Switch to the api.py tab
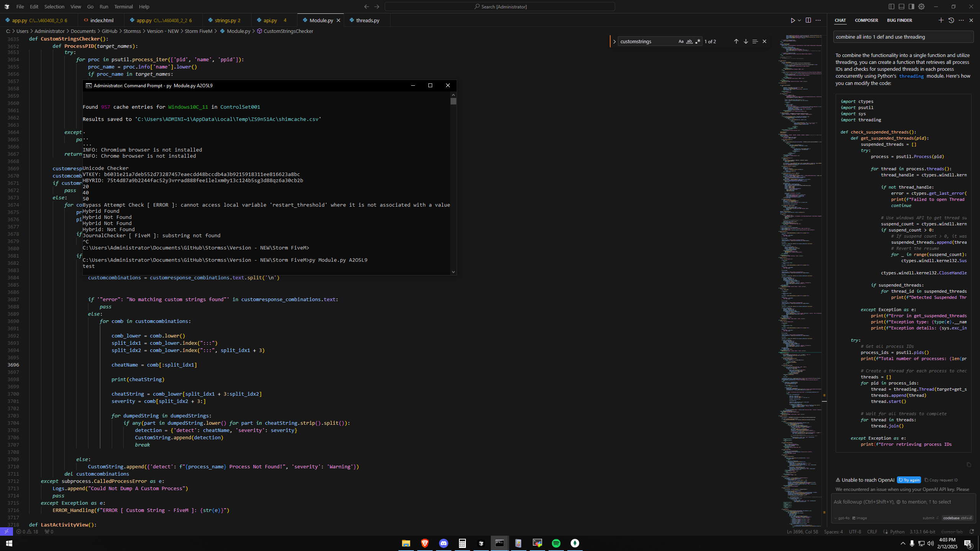Image resolution: width=980 pixels, height=551 pixels. pos(274,20)
